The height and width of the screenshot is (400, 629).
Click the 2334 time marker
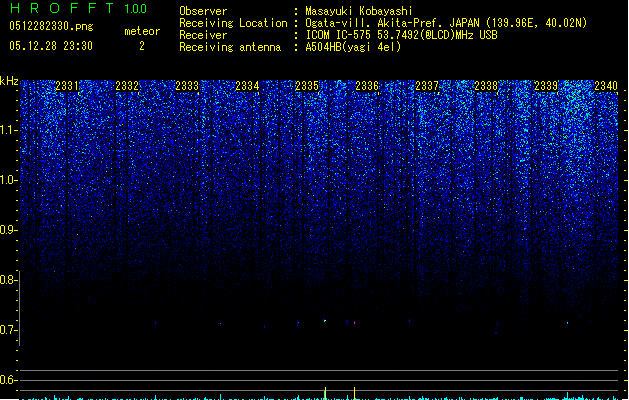point(247,86)
